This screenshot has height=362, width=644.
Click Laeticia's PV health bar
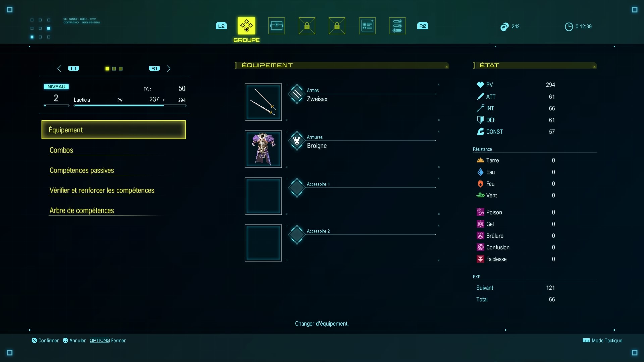click(x=130, y=106)
